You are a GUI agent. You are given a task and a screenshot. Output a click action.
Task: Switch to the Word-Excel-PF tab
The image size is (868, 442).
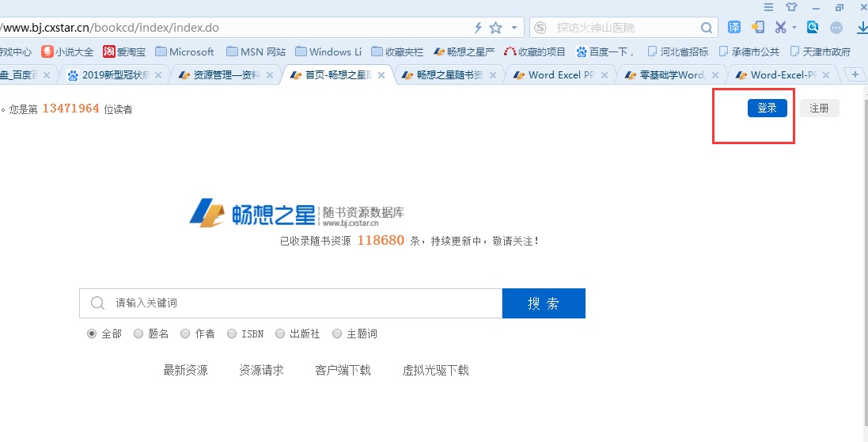[783, 74]
